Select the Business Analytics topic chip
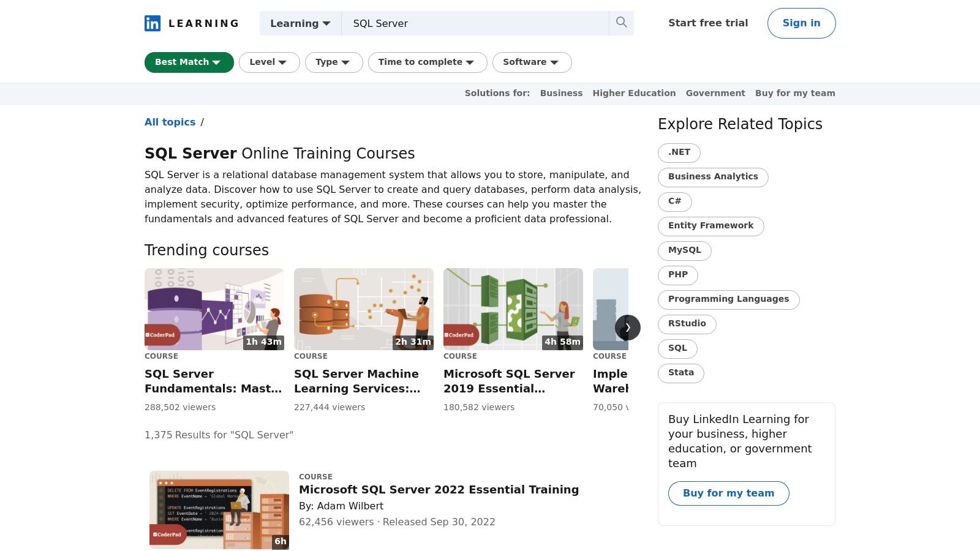 [713, 177]
